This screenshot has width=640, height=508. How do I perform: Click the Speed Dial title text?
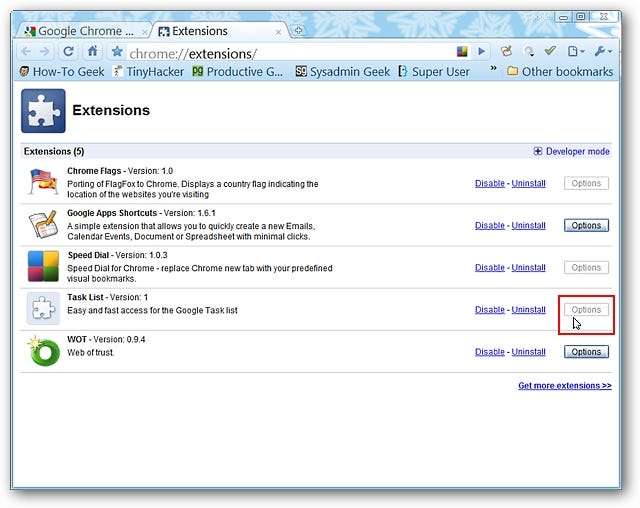click(88, 255)
